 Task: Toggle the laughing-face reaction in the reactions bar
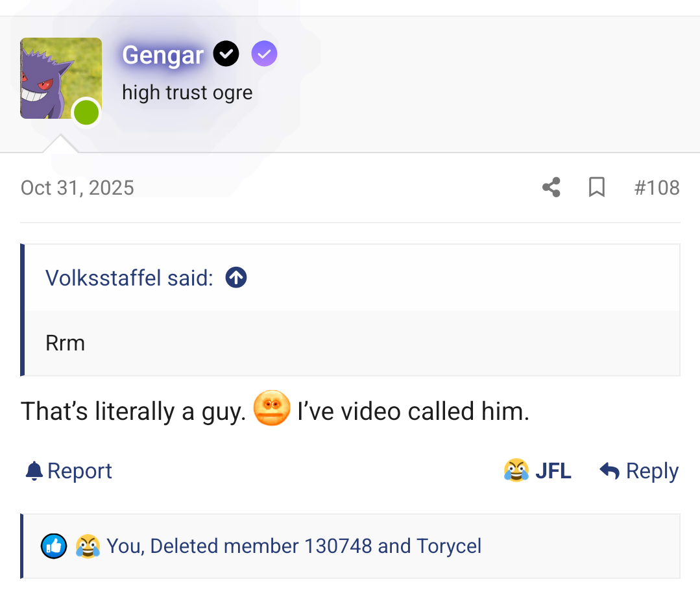point(88,546)
